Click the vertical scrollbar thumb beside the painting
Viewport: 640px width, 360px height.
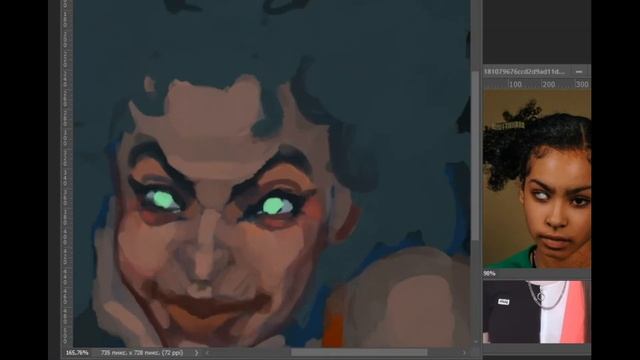(476, 156)
